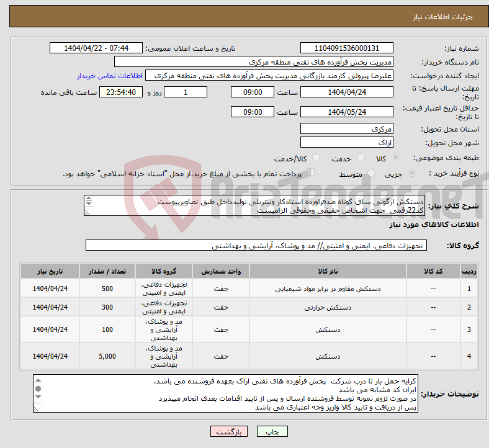Click the response deadline date 1404/04/24 field
Viewport: 489px width, 448px height.
tap(346, 92)
